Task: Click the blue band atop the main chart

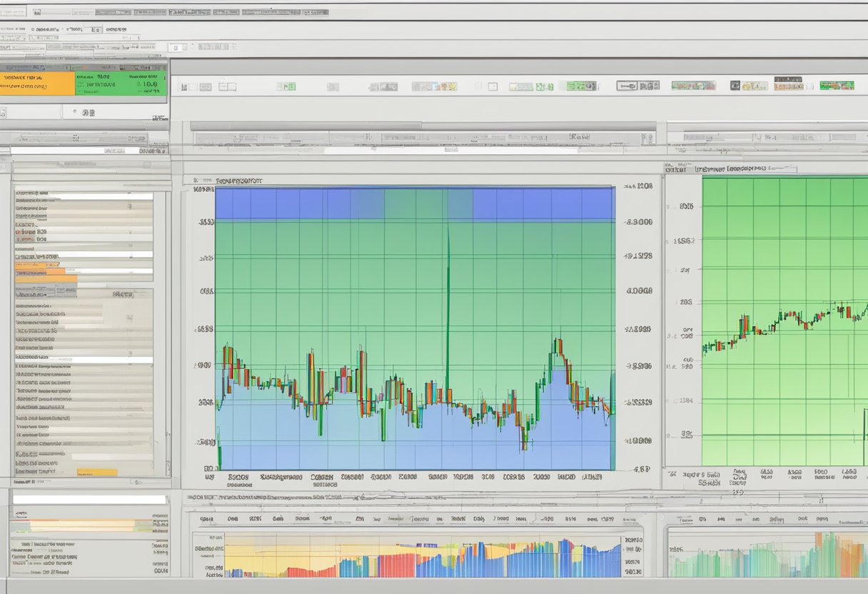Action: pyautogui.click(x=414, y=203)
